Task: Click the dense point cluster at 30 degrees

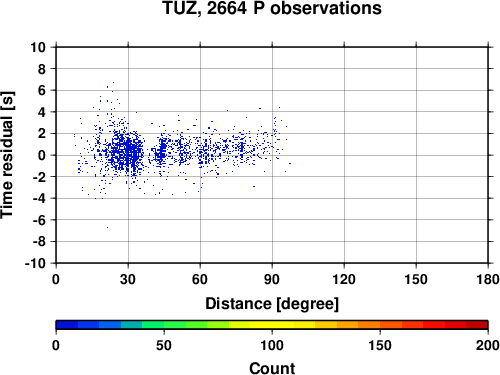Action: [x=127, y=153]
